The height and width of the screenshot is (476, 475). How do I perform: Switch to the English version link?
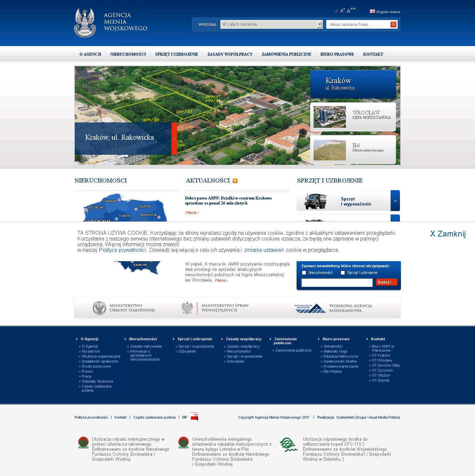pos(388,12)
